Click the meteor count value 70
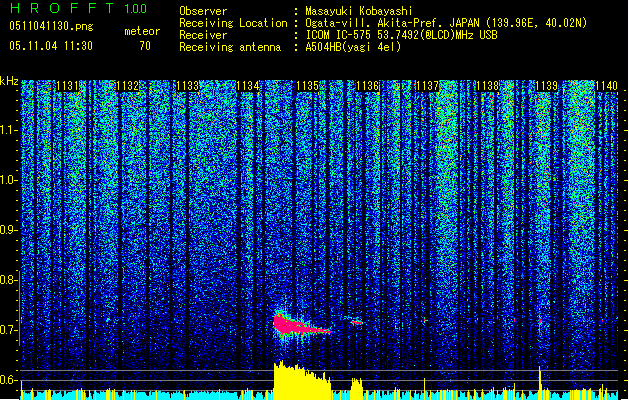 pyautogui.click(x=145, y=46)
